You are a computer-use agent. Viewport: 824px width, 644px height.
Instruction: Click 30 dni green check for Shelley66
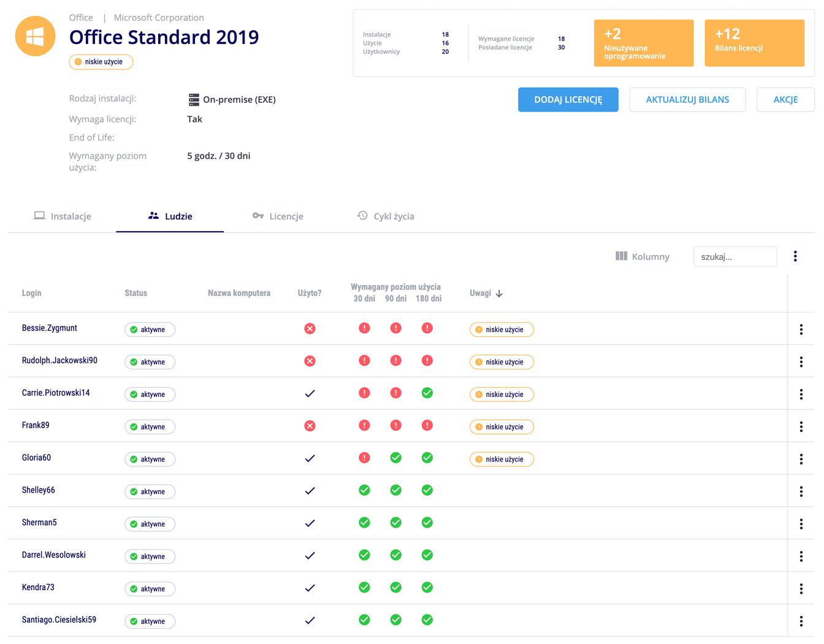point(364,490)
